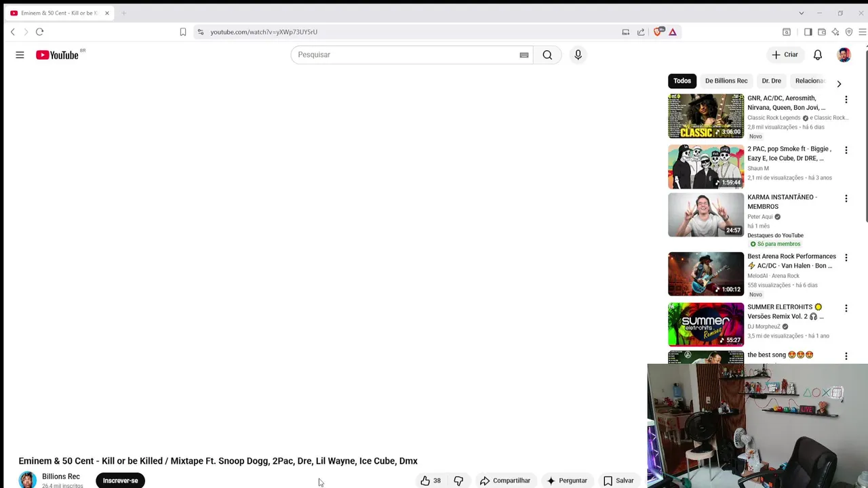Open options for the best song video
Image resolution: width=868 pixels, height=488 pixels.
pyautogui.click(x=846, y=356)
